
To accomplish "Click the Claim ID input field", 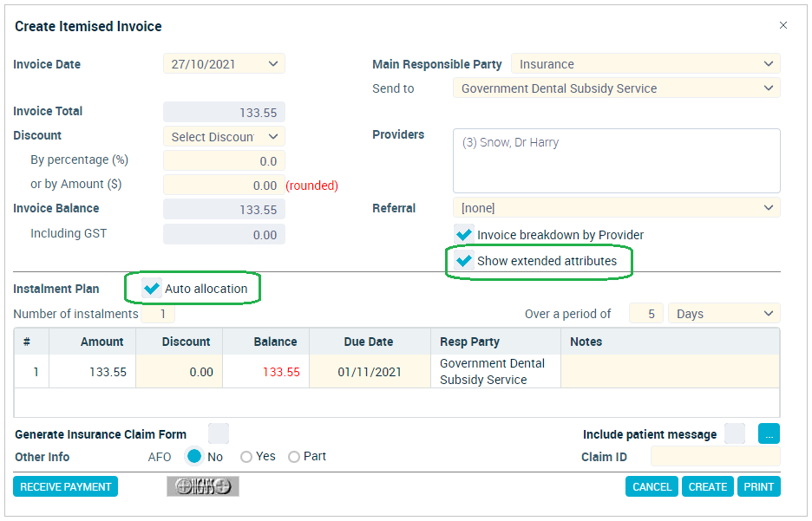I will [715, 456].
